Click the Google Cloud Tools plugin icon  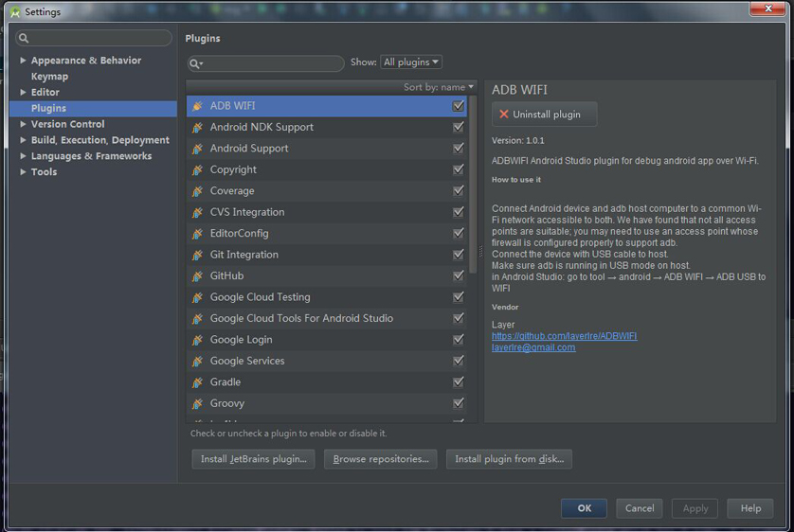point(197,318)
